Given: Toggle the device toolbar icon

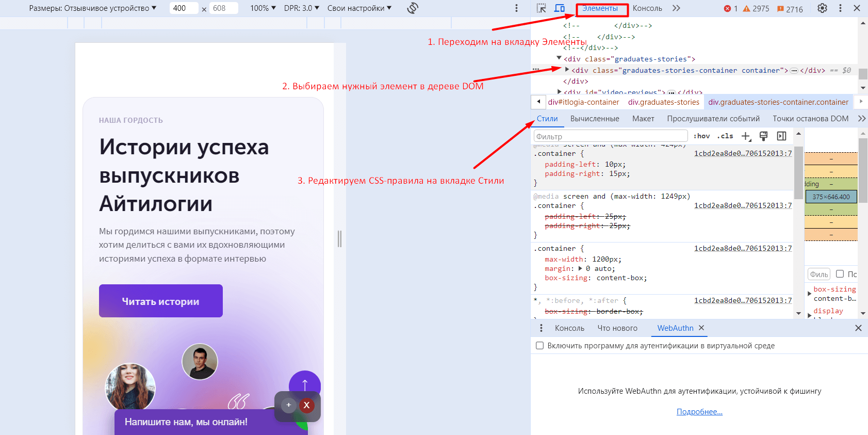Looking at the screenshot, I should (x=559, y=8).
